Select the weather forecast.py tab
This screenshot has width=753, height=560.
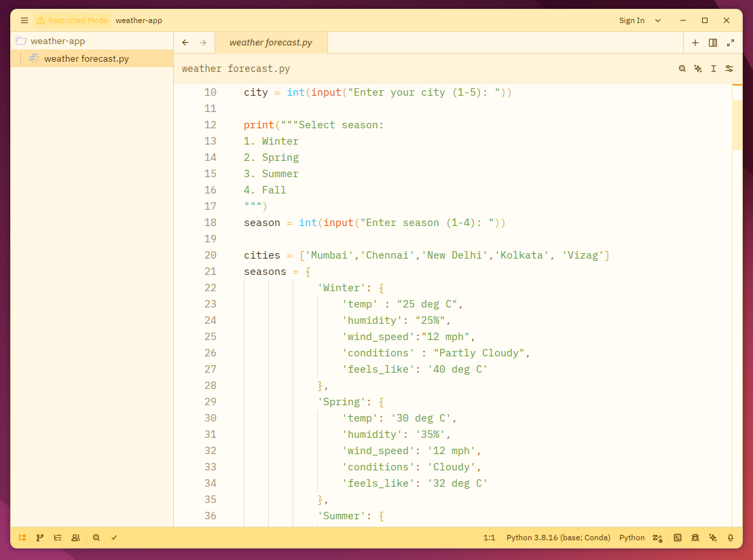[x=271, y=42]
